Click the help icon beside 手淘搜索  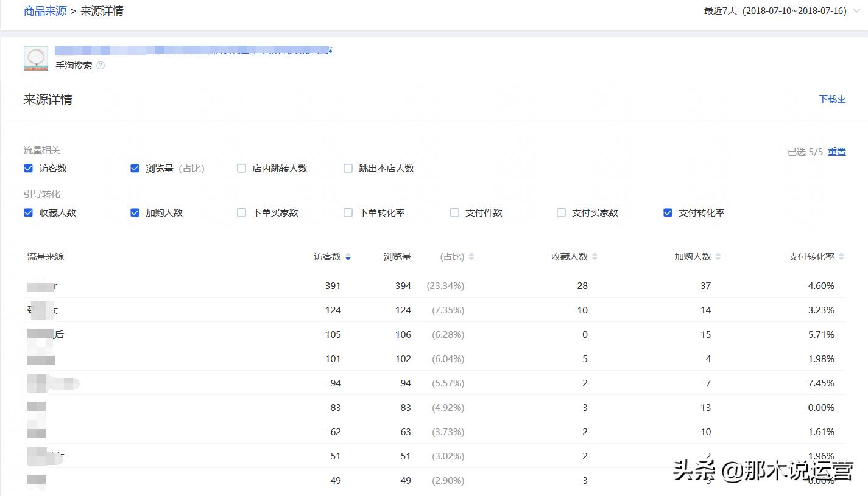101,66
